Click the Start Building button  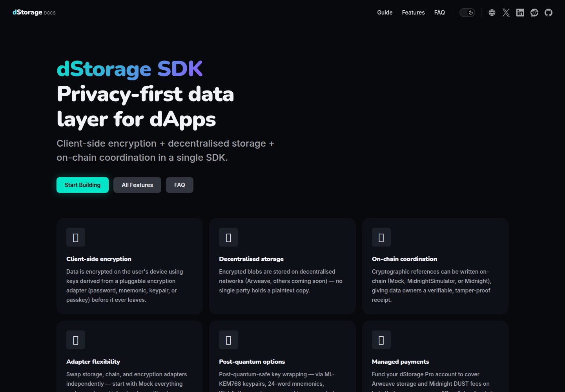click(82, 185)
